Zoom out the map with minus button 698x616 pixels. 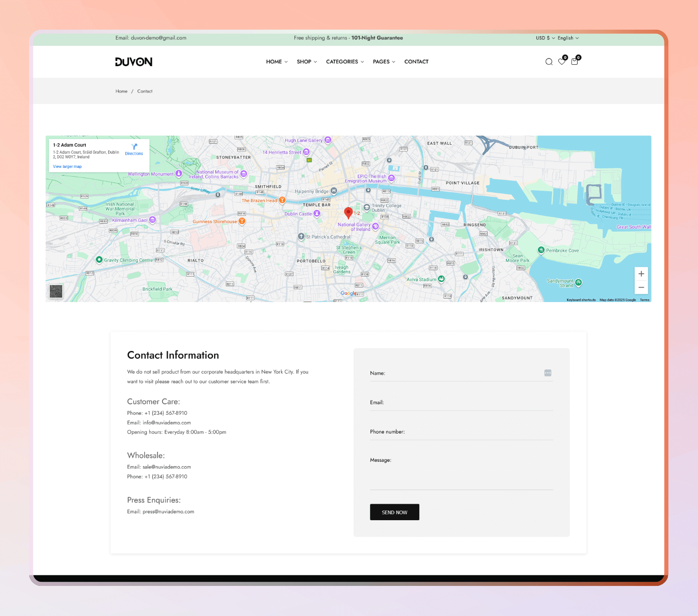coord(641,287)
